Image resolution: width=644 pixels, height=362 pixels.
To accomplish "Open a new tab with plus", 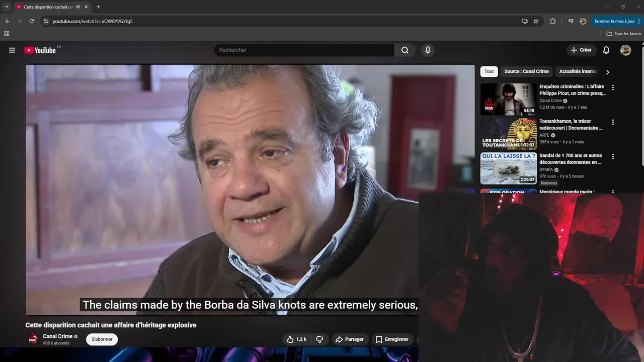I will [98, 7].
